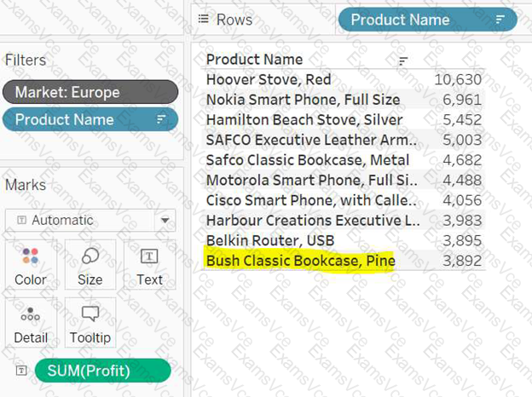Select Cisco Smart Phone, with Calle.. row

343,200
